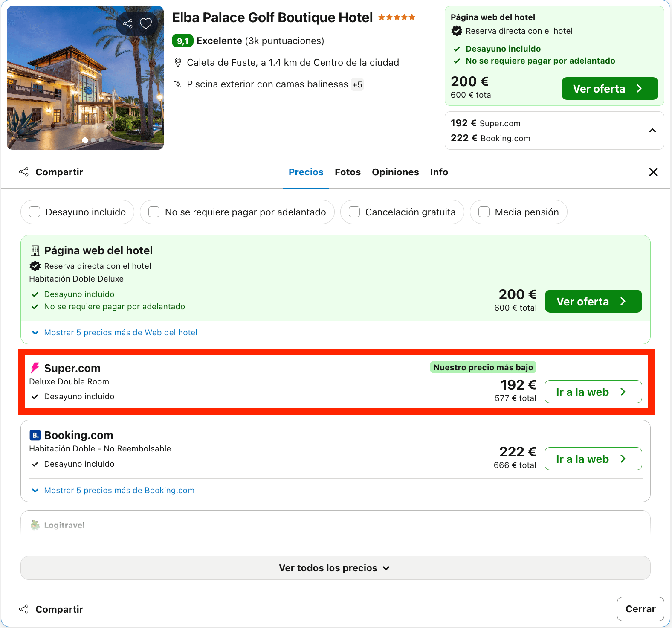Click the 222 € Booking.com summary price
The height and width of the screenshot is (628, 672).
tap(490, 138)
